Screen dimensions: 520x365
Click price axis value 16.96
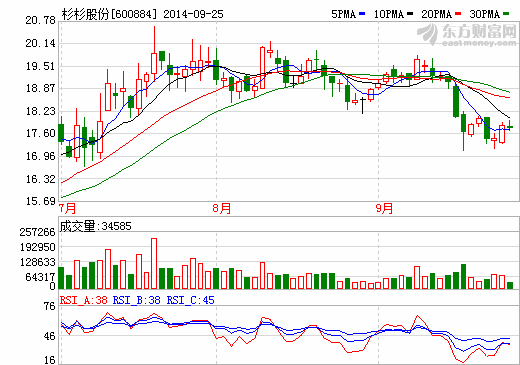[40, 156]
